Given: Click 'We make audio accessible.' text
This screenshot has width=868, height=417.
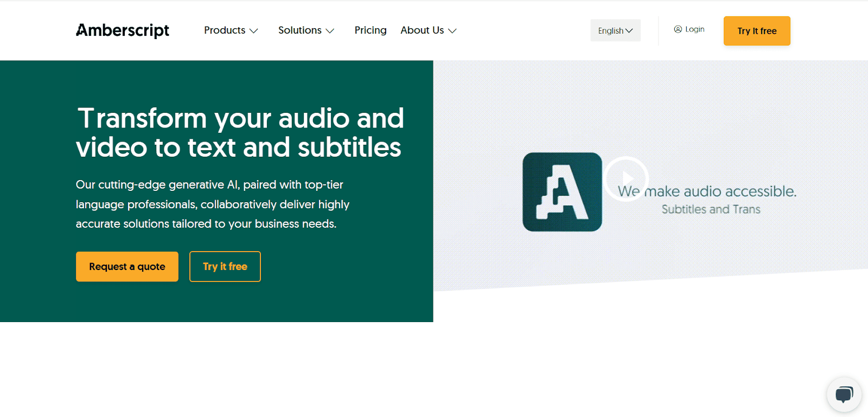Looking at the screenshot, I should (707, 191).
